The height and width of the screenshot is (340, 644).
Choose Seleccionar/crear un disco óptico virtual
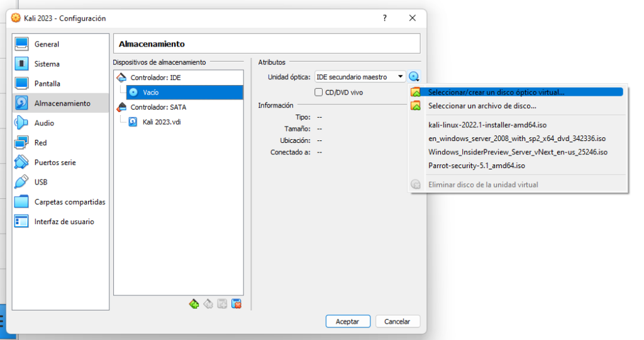point(517,92)
